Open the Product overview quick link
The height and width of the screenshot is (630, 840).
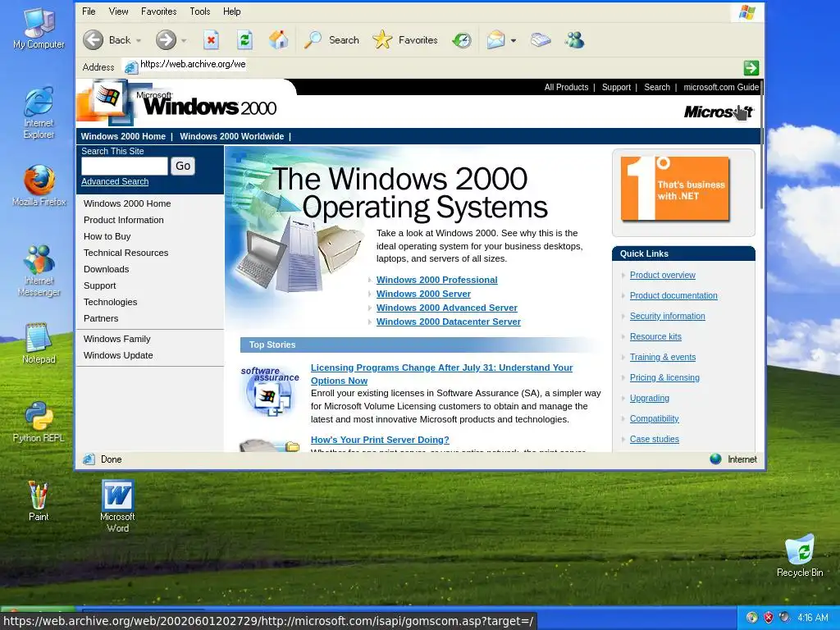663,275
